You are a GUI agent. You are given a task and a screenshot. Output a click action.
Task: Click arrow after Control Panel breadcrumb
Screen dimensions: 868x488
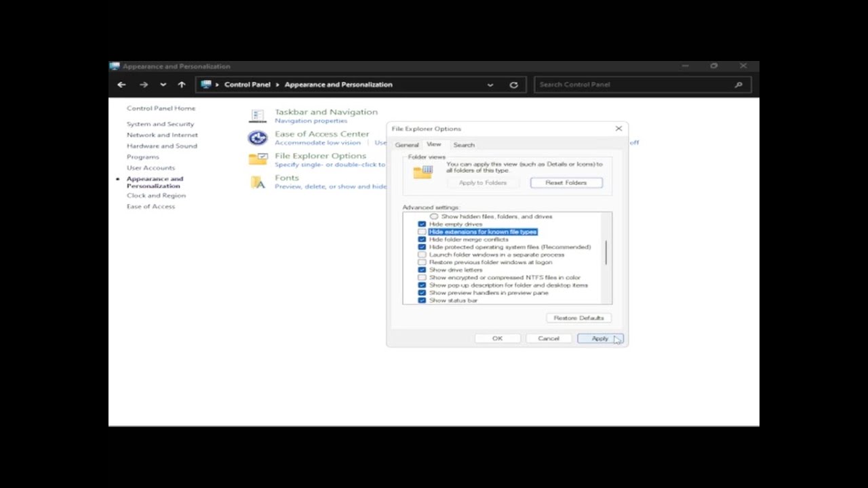pos(277,85)
